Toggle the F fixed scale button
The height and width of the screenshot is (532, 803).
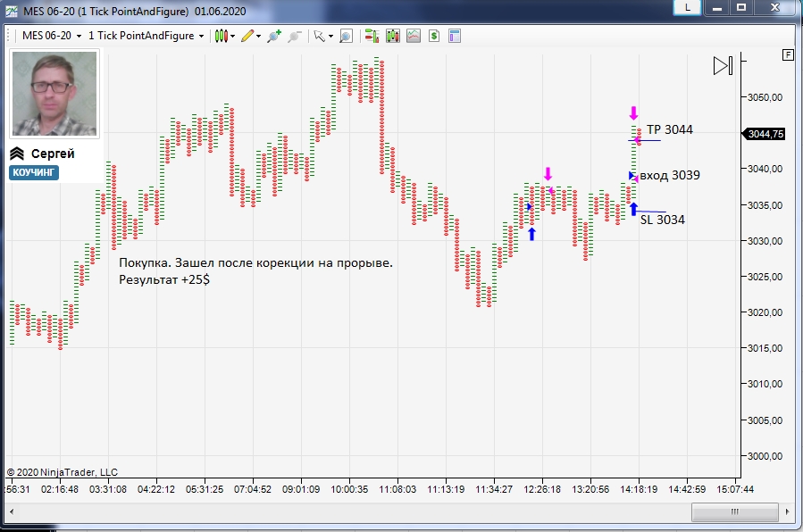pos(788,54)
